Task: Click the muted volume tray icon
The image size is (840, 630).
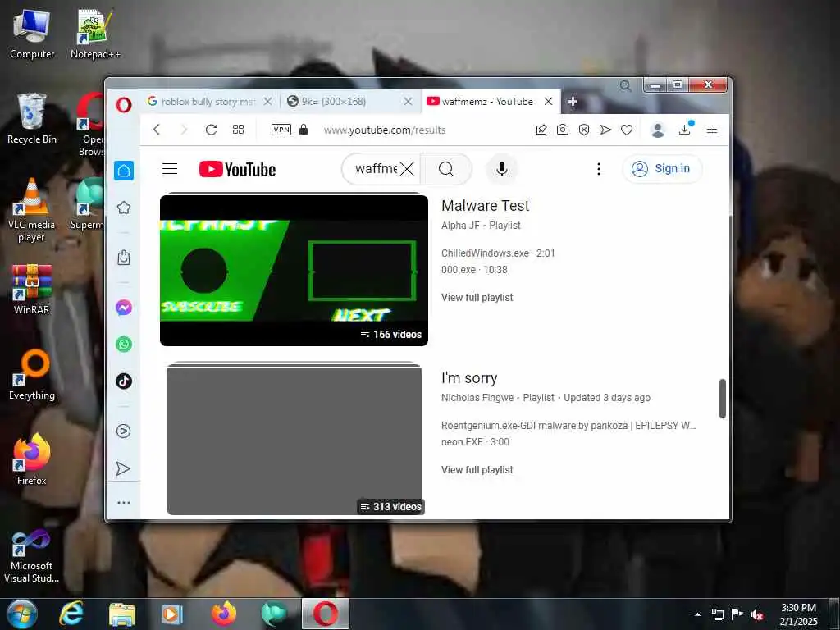Action: [x=757, y=614]
